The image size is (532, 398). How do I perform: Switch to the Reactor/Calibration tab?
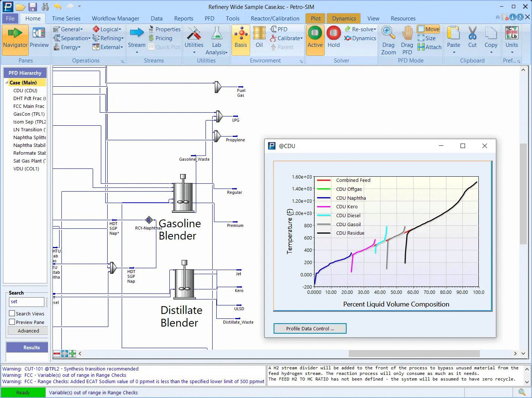(x=275, y=18)
